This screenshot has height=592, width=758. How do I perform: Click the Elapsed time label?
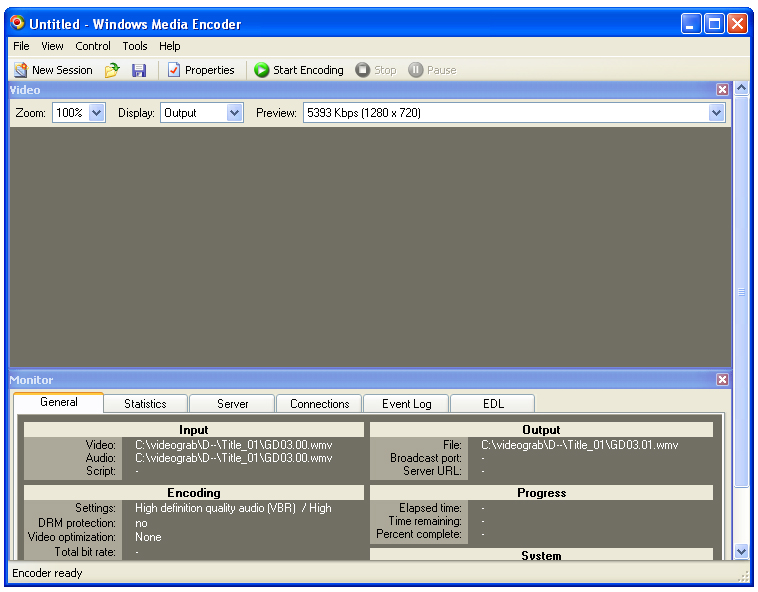coord(430,508)
